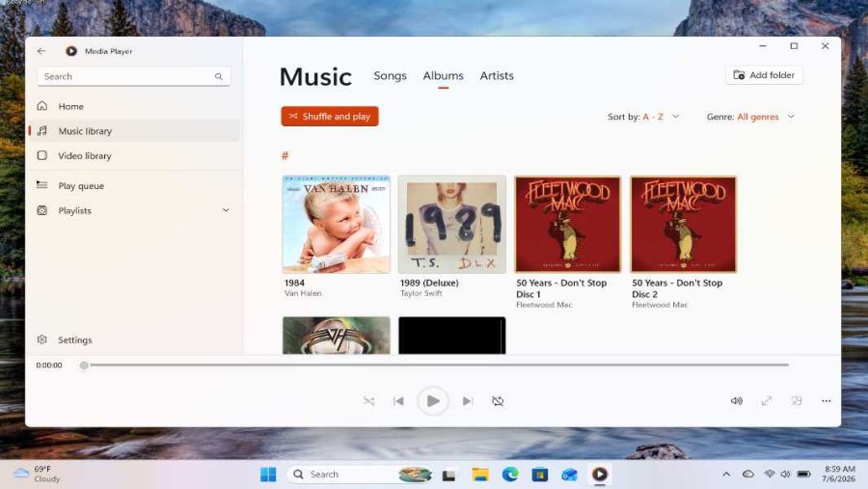Click the battery tray icon
Image resolution: width=868 pixels, height=489 pixels.
tap(803, 475)
